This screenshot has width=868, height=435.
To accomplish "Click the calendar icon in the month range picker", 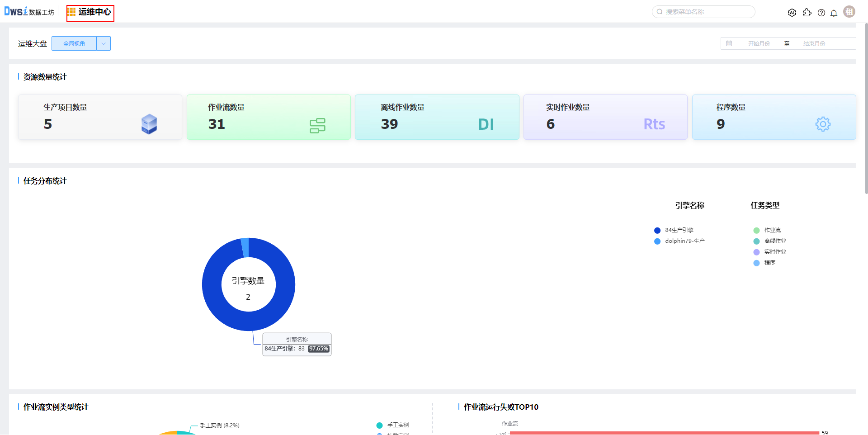I will pyautogui.click(x=729, y=43).
